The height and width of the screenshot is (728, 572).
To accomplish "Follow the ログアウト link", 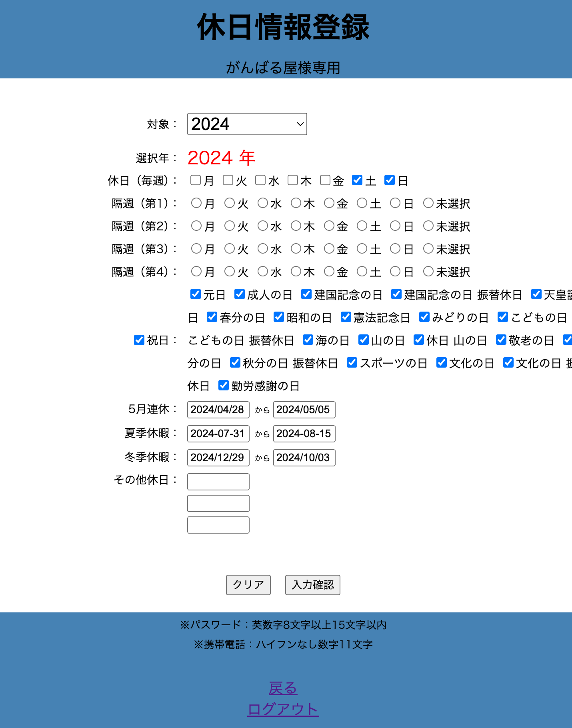I will coord(283,709).
